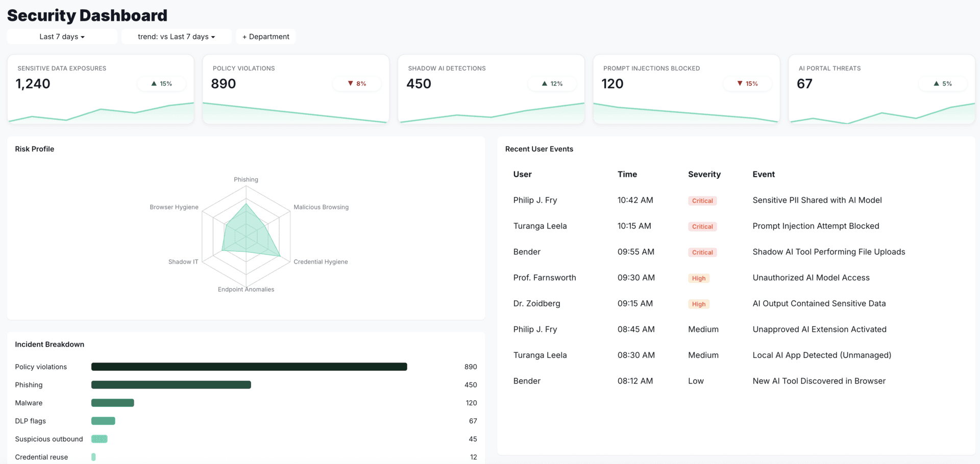980x464 pixels.
Task: Click the + Department filter button
Action: point(265,36)
